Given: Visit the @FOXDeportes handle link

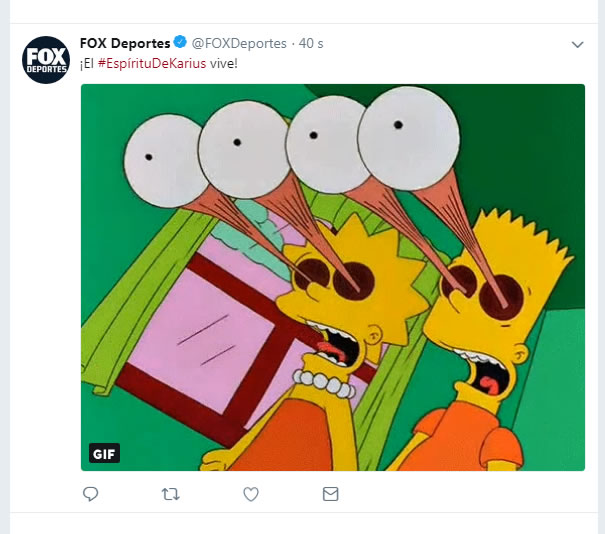Looking at the screenshot, I should pyautogui.click(x=238, y=44).
